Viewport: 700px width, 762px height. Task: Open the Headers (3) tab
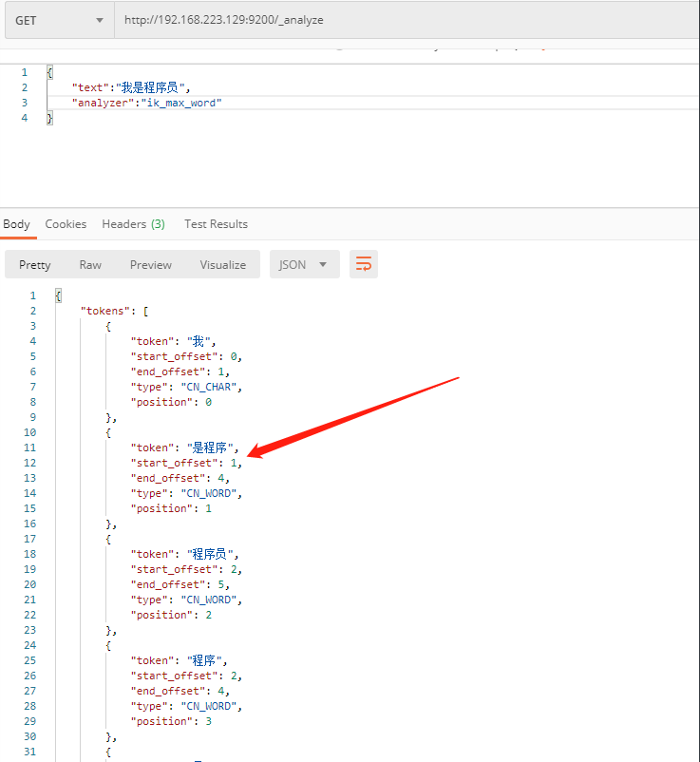click(x=133, y=224)
